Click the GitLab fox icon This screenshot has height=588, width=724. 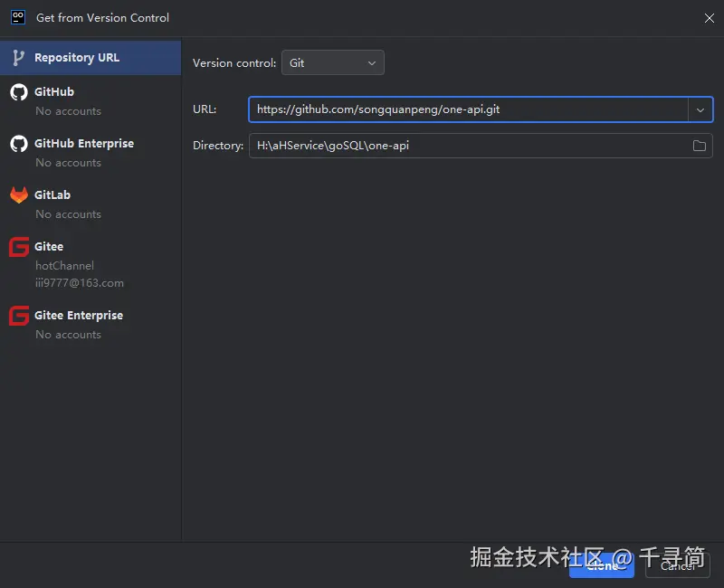tap(19, 194)
